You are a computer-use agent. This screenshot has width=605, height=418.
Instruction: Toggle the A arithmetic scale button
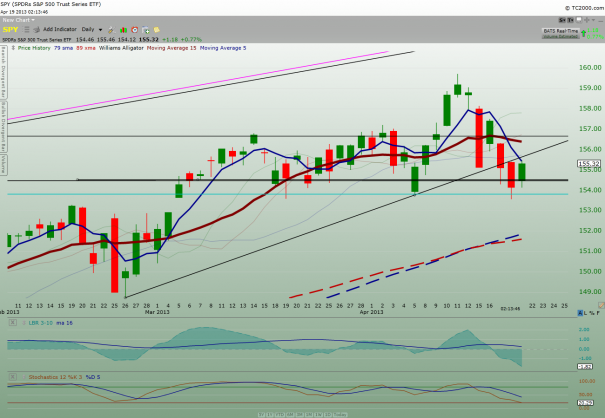[580, 313]
